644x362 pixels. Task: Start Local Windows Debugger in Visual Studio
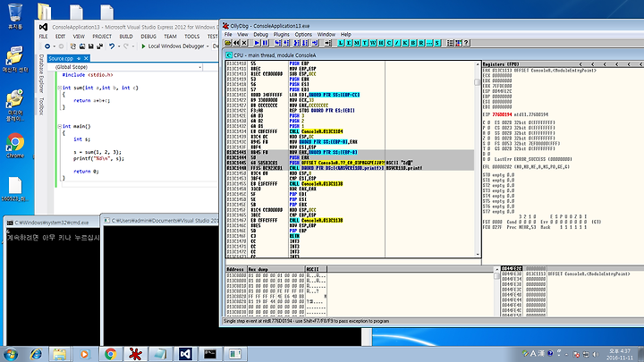point(173,46)
